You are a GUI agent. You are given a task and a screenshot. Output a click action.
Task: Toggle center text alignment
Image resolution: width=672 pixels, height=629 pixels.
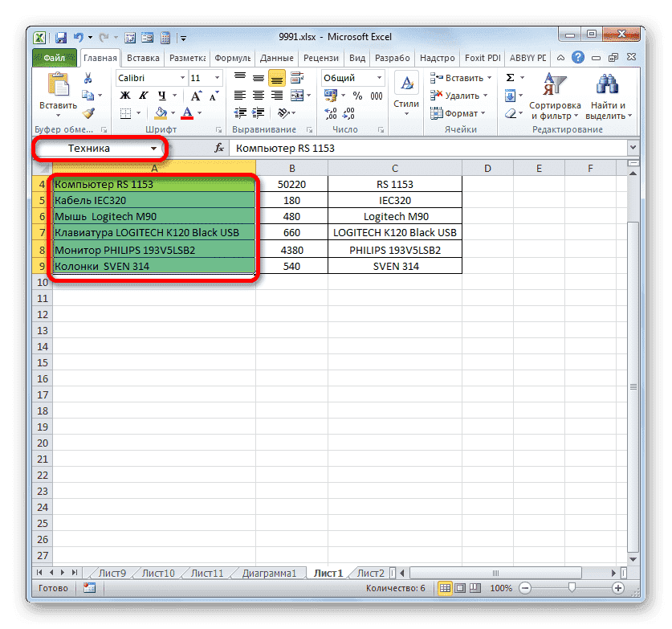pyautogui.click(x=260, y=95)
